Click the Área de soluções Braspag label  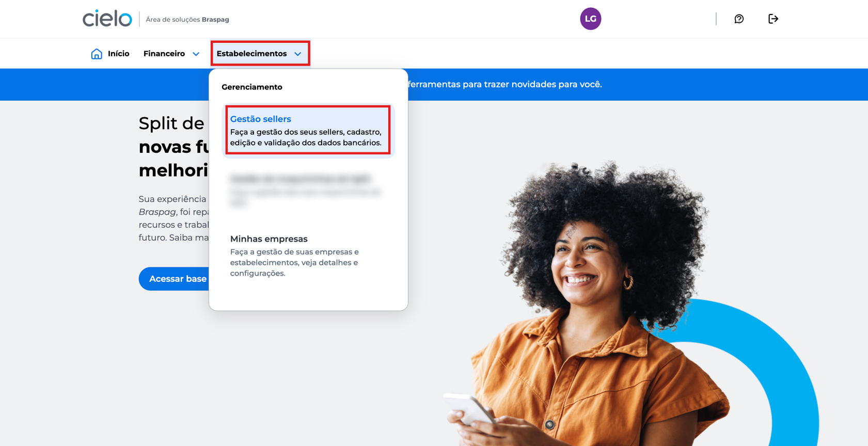click(x=187, y=20)
